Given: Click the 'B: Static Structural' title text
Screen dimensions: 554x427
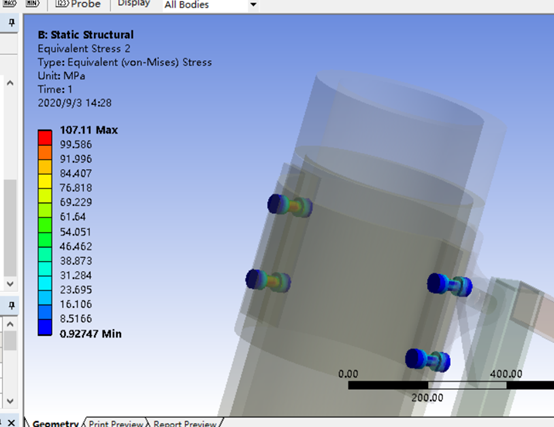Looking at the screenshot, I should (x=86, y=35).
